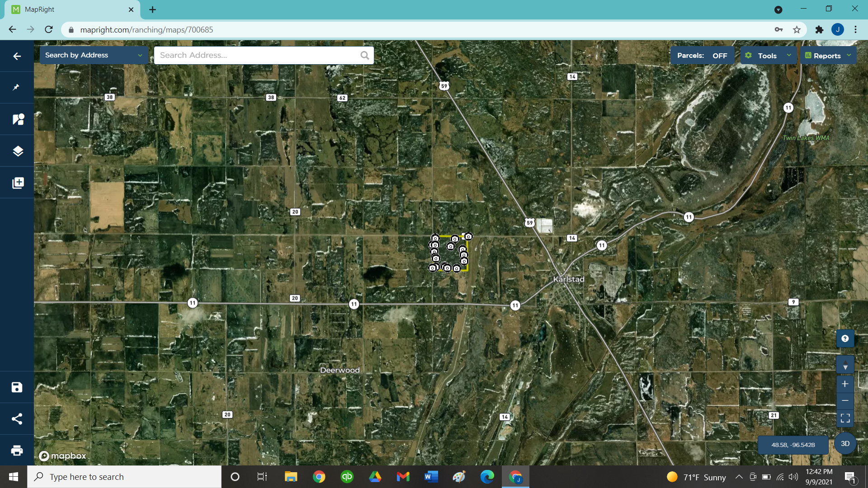
Task: Expand the Search by Address dropdown
Action: (x=94, y=55)
